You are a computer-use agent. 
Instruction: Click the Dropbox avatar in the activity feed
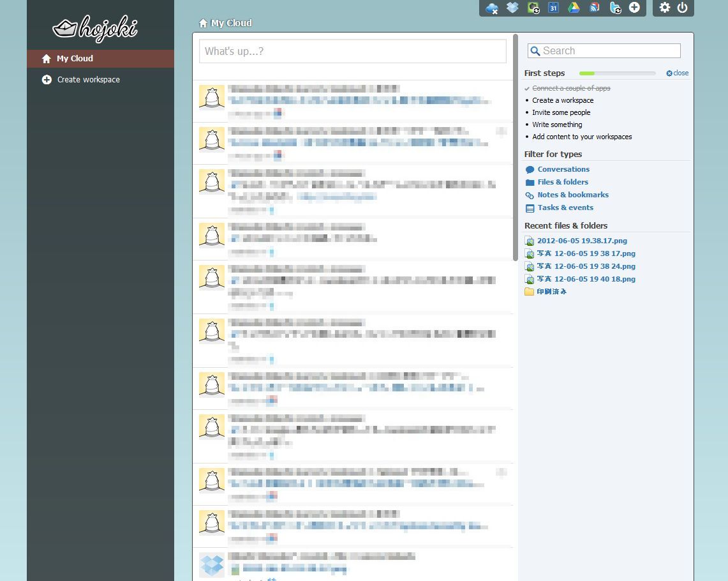coord(212,565)
